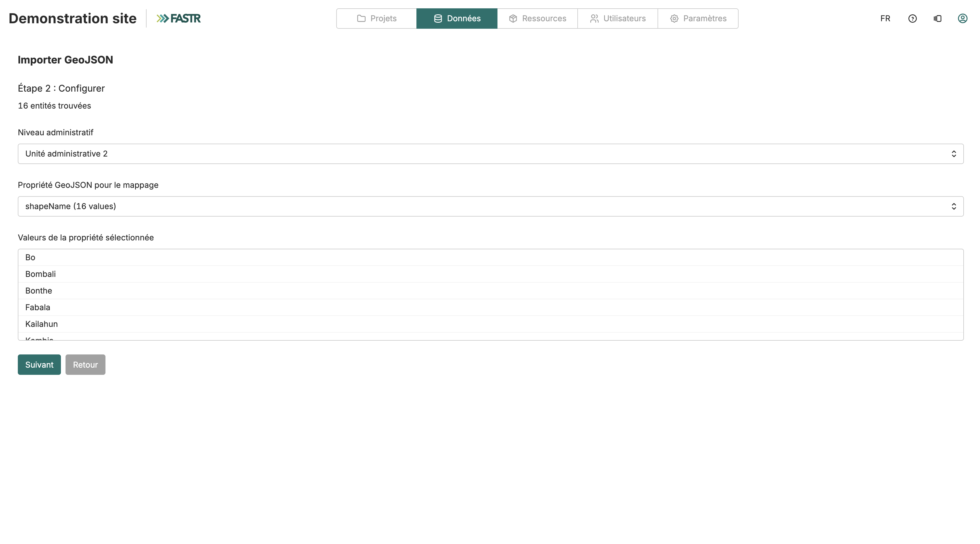
Task: Click the Importer GeoJSON heading
Action: (x=66, y=60)
